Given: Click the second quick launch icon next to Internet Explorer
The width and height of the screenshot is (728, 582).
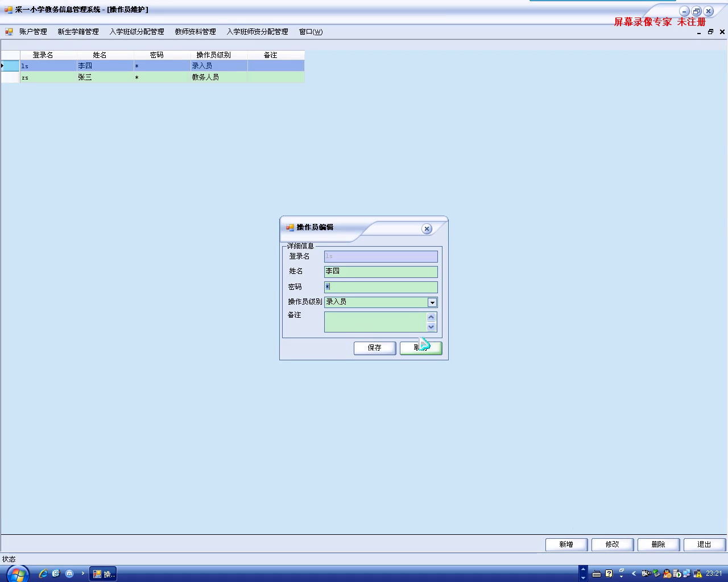Looking at the screenshot, I should tap(56, 573).
